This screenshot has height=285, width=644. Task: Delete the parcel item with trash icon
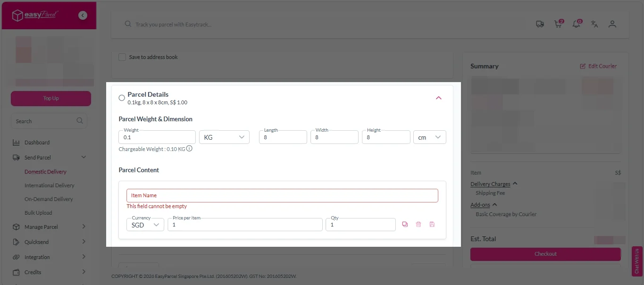(x=418, y=225)
